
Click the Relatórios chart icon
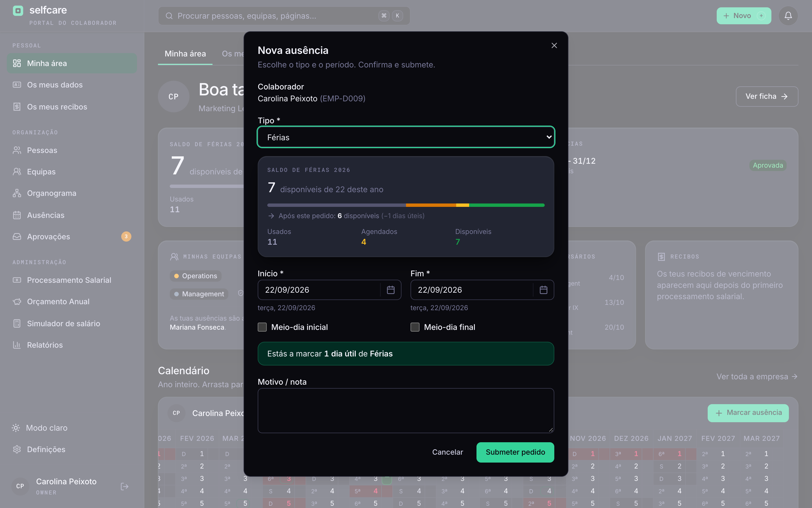click(x=17, y=345)
